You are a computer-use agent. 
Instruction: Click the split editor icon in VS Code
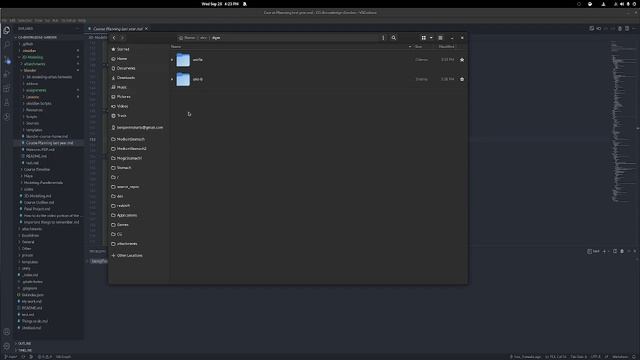[627, 29]
